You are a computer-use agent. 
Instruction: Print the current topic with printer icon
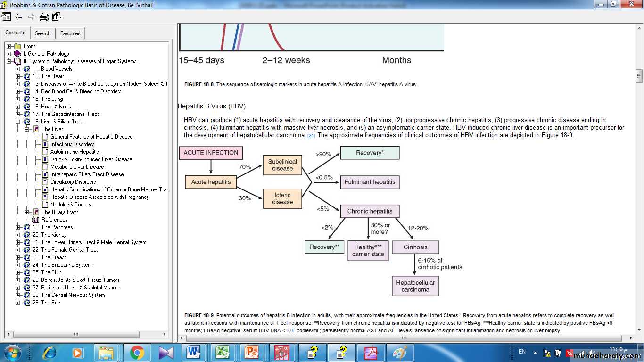point(44,17)
